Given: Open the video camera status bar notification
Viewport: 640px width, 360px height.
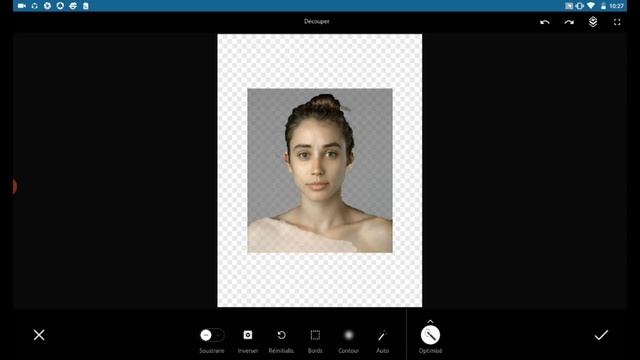Looking at the screenshot, I should (x=22, y=6).
